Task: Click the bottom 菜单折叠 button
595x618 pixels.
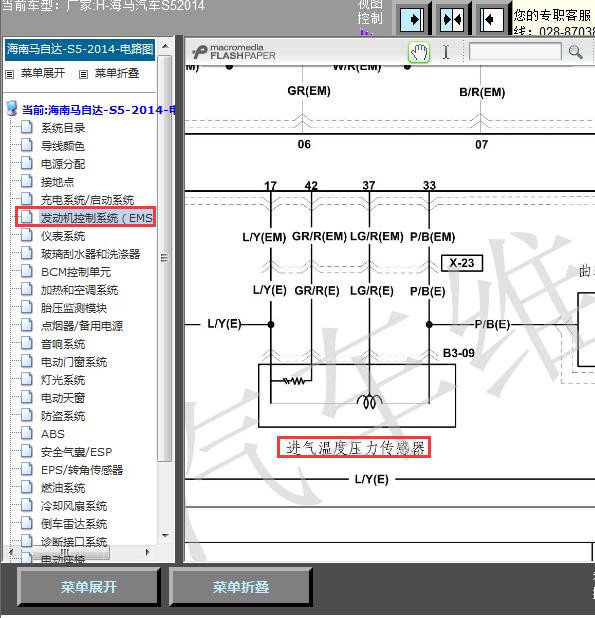Action: 241,587
